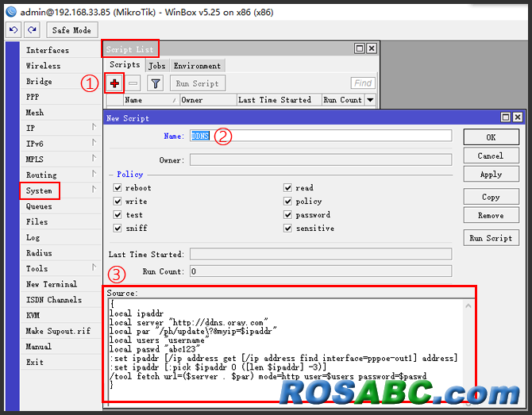Open the filter funnel icon
This screenshot has width=532, height=415.
pos(156,83)
